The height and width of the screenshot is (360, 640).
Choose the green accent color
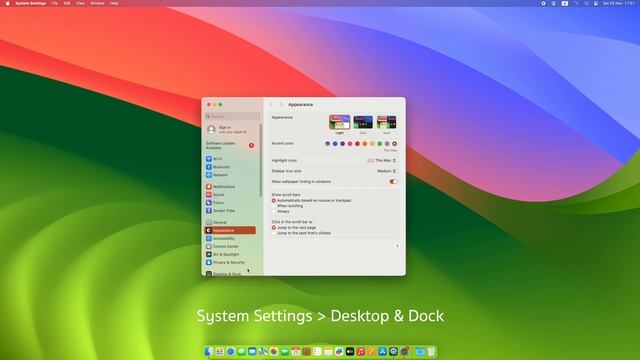(x=380, y=144)
